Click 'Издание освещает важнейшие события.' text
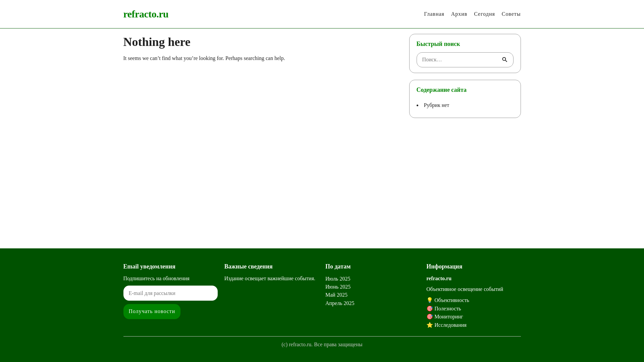 tap(270, 279)
